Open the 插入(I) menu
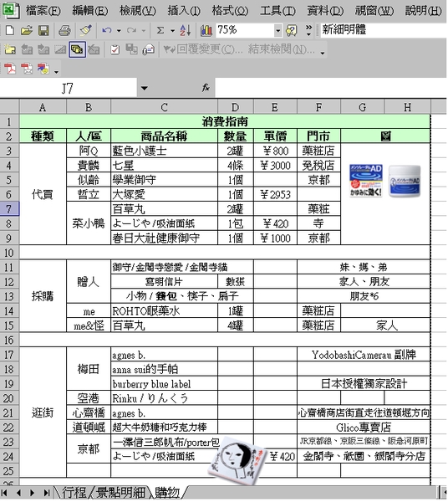Screen dimensions: 448x502 tap(184, 11)
